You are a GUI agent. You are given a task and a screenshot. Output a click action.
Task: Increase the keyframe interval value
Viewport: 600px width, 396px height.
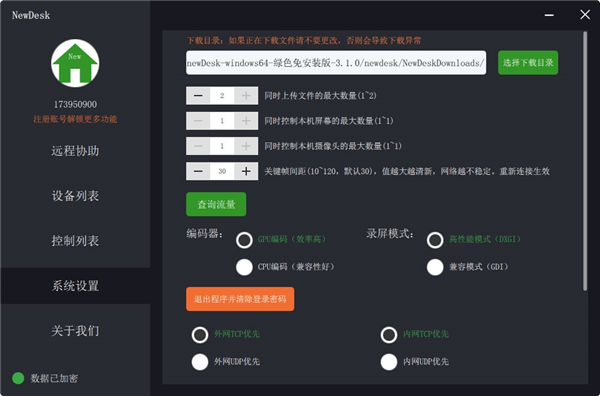[246, 171]
